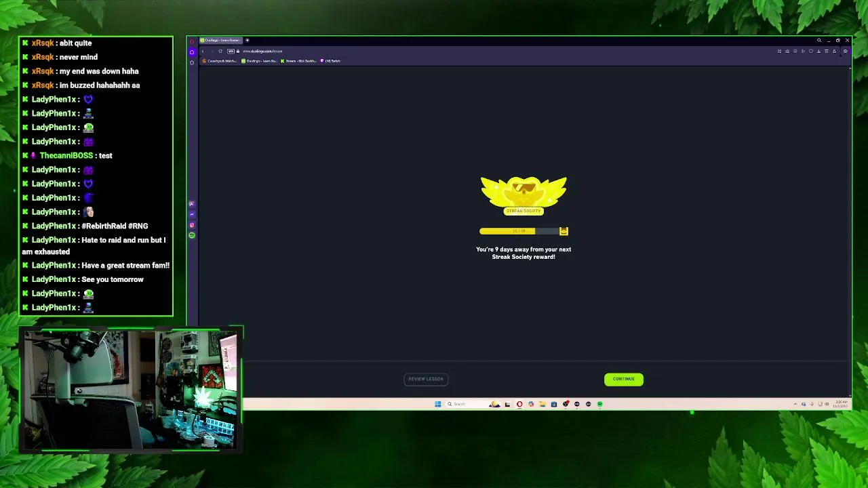Open Spotify player in Opera sidebar
This screenshot has width=868, height=488.
(192, 235)
